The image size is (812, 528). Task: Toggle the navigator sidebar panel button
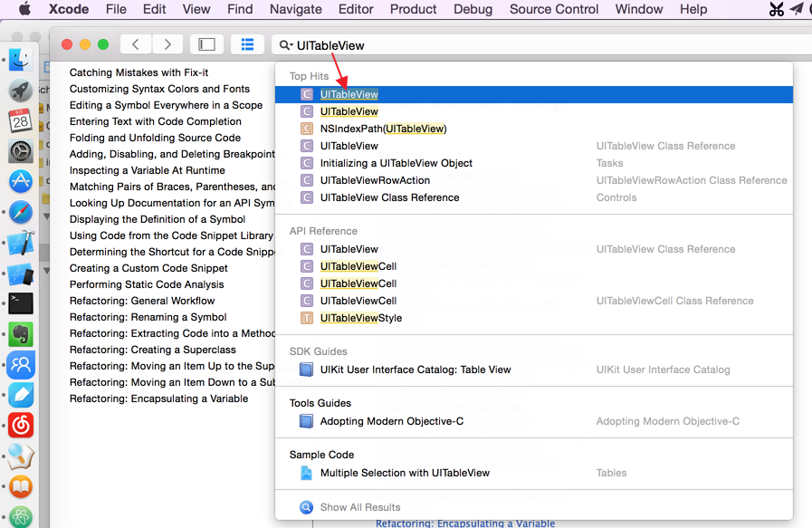[x=206, y=44]
